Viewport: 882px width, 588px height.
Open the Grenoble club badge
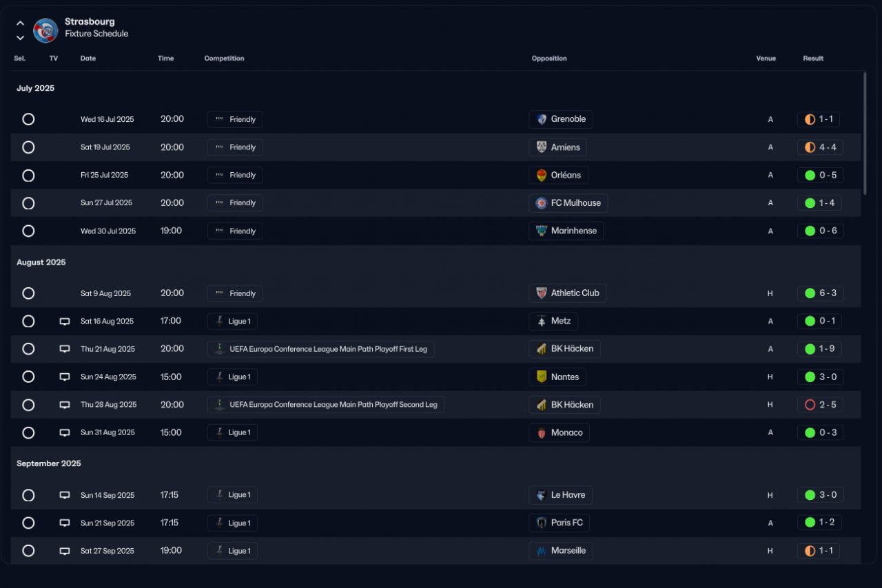pos(542,119)
